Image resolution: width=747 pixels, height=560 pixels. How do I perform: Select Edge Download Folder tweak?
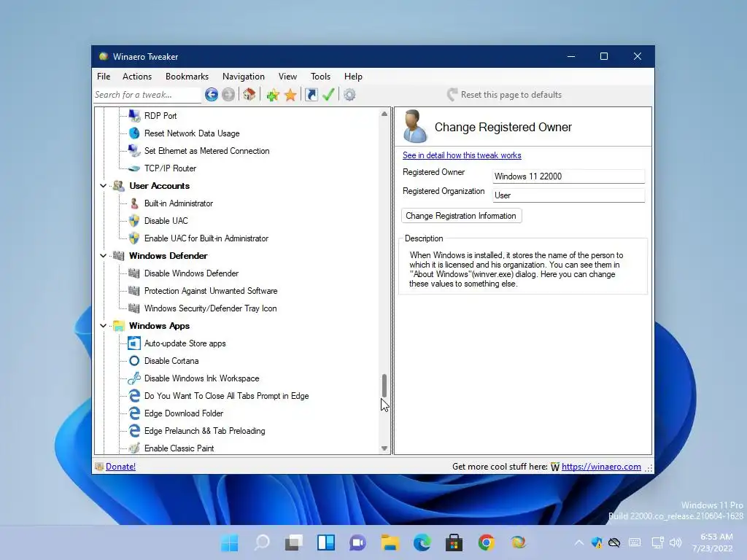(183, 413)
